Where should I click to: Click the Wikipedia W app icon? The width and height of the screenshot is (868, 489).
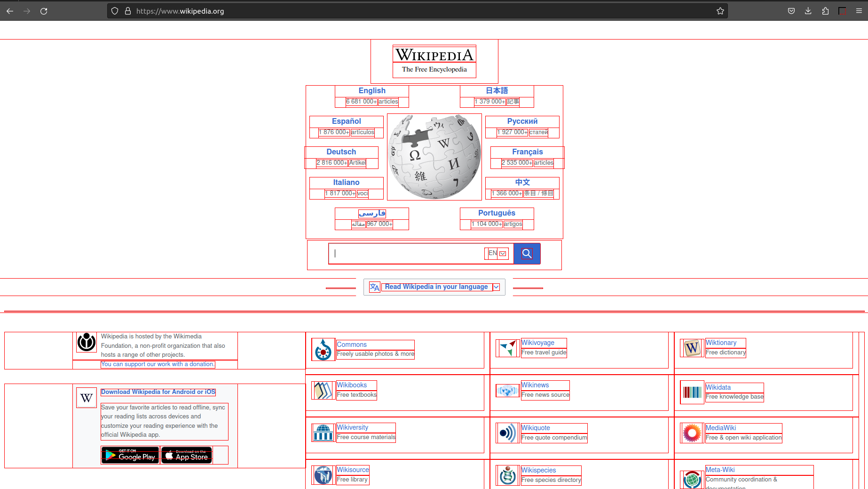tap(87, 398)
